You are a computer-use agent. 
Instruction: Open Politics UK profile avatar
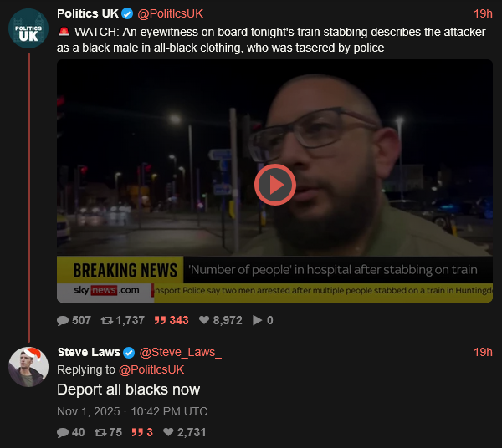coord(28,28)
